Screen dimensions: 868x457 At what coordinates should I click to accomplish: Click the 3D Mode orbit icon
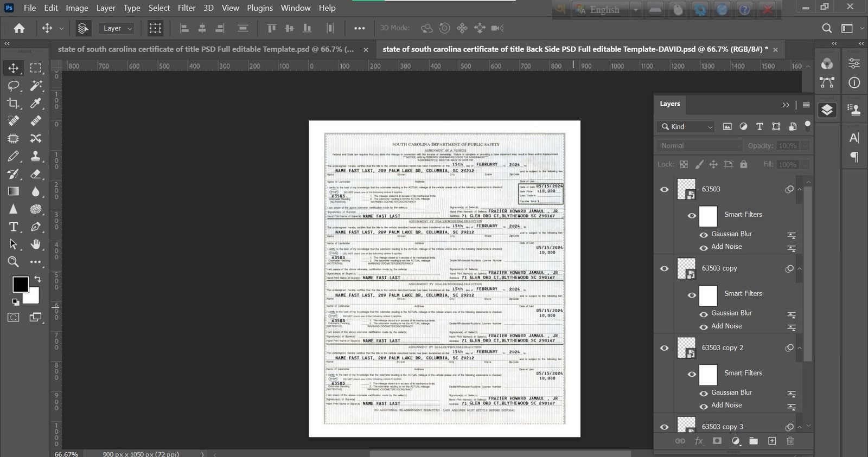click(427, 28)
